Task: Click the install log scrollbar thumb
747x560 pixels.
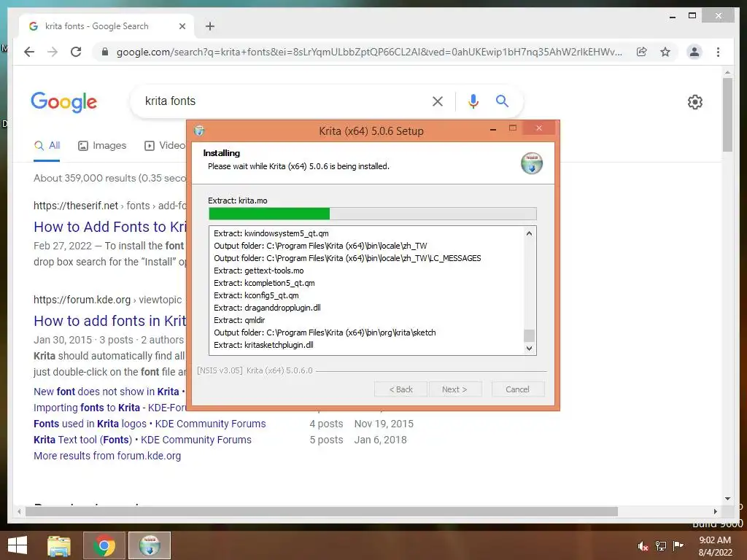Action: (x=529, y=335)
